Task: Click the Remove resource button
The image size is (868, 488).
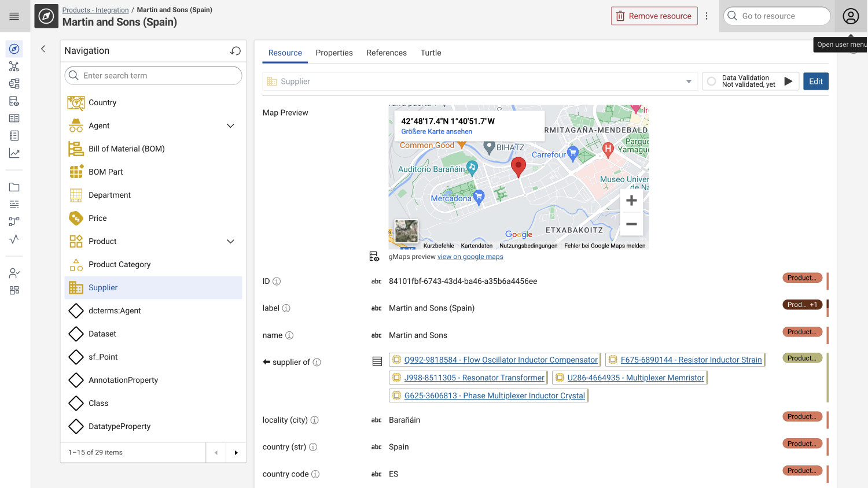Action: pyautogui.click(x=654, y=16)
